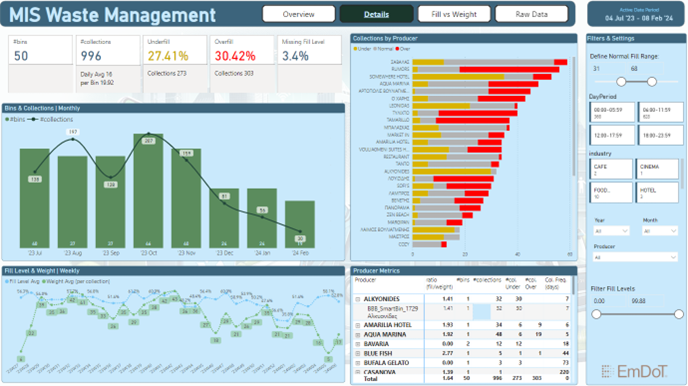
Task: Open the Fill vs Weight tab
Action: pyautogui.click(x=454, y=14)
